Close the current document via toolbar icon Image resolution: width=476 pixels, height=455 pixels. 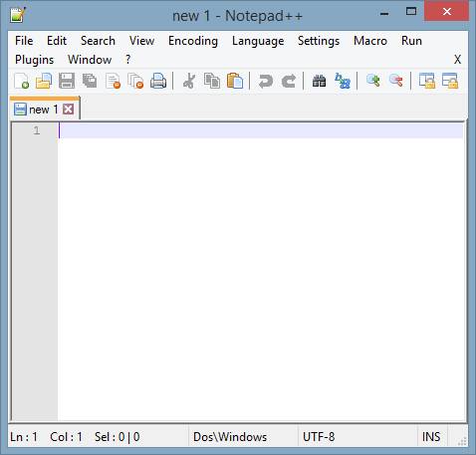click(x=113, y=81)
